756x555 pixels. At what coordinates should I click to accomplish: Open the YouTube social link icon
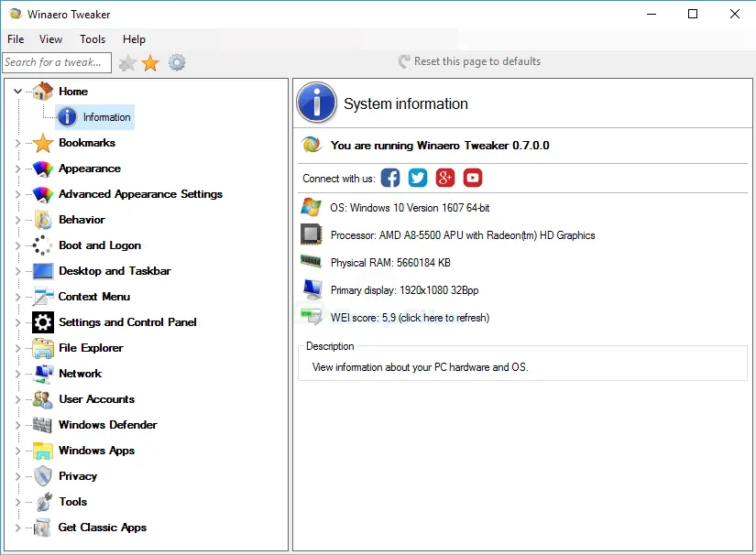tap(473, 178)
